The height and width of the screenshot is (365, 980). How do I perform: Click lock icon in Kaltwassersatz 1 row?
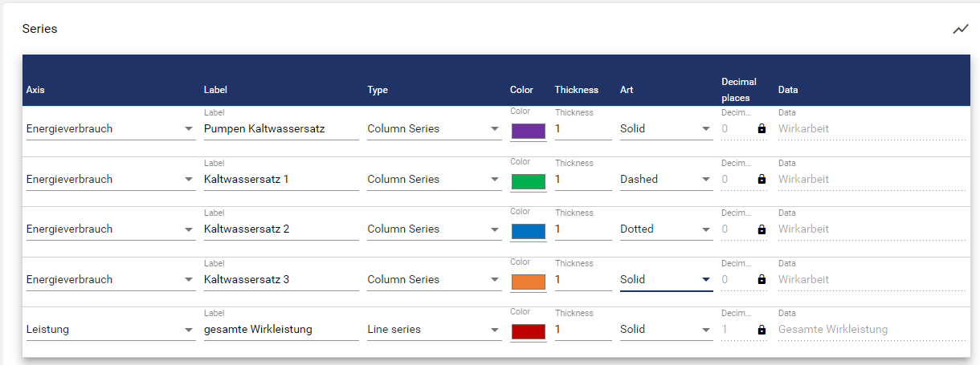pyautogui.click(x=762, y=179)
